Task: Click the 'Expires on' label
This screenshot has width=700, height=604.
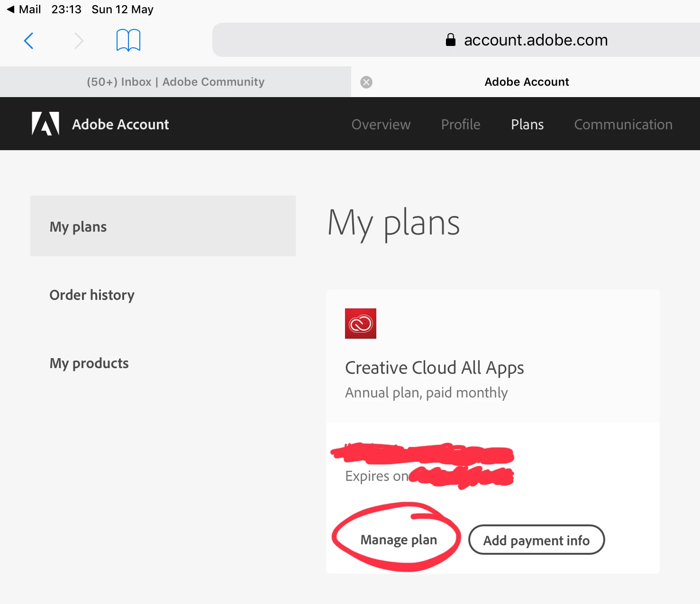Action: 377,476
